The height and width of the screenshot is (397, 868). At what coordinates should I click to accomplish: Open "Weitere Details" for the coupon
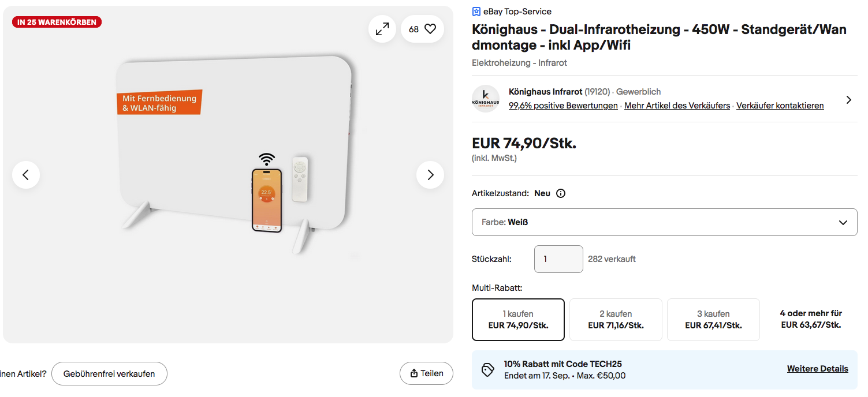[817, 369]
